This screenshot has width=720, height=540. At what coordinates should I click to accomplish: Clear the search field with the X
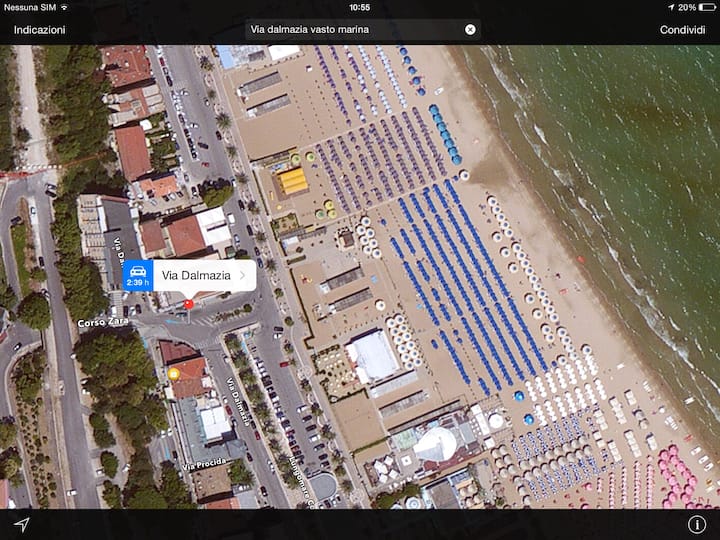point(470,29)
